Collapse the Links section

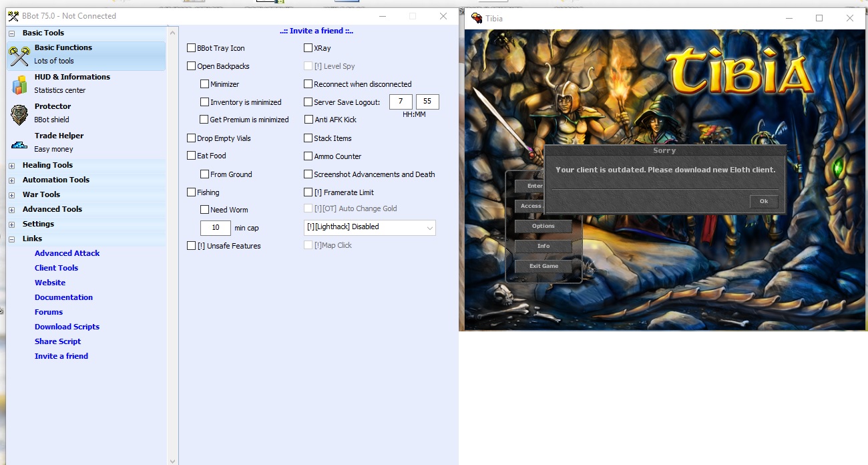pyautogui.click(x=11, y=239)
